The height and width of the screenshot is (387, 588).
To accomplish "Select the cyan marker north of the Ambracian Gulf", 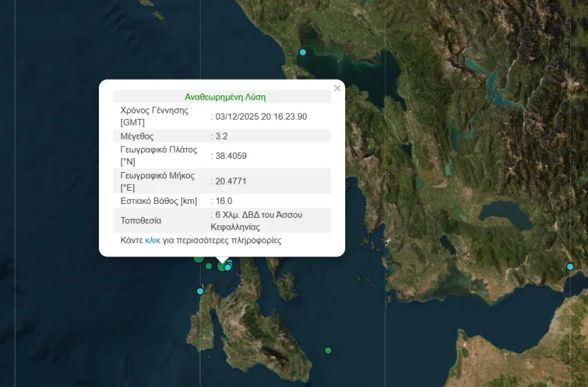I will point(302,52).
